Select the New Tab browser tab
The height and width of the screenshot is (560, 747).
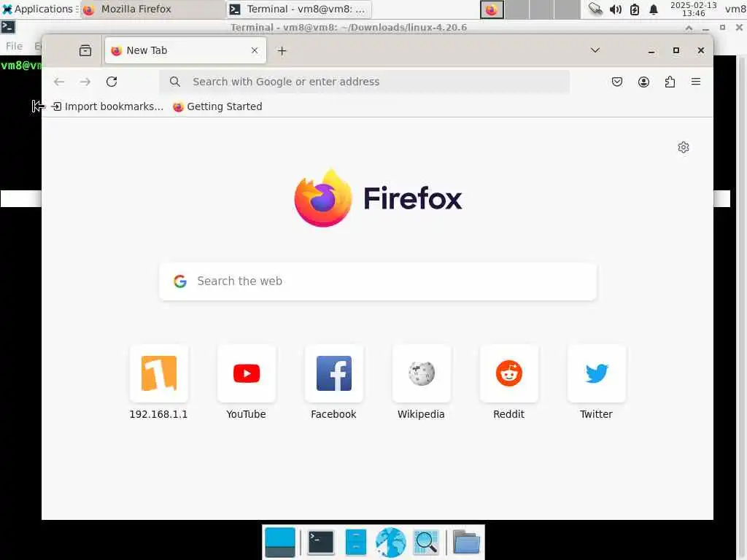tap(185, 50)
